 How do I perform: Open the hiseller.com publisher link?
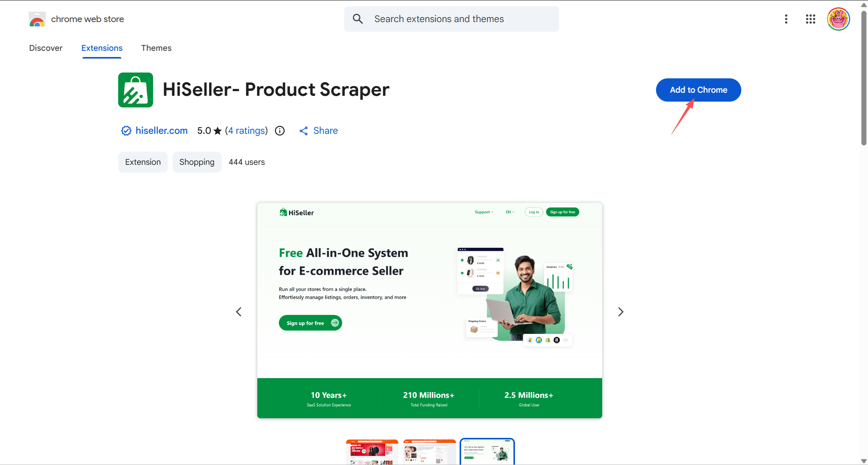click(x=162, y=131)
